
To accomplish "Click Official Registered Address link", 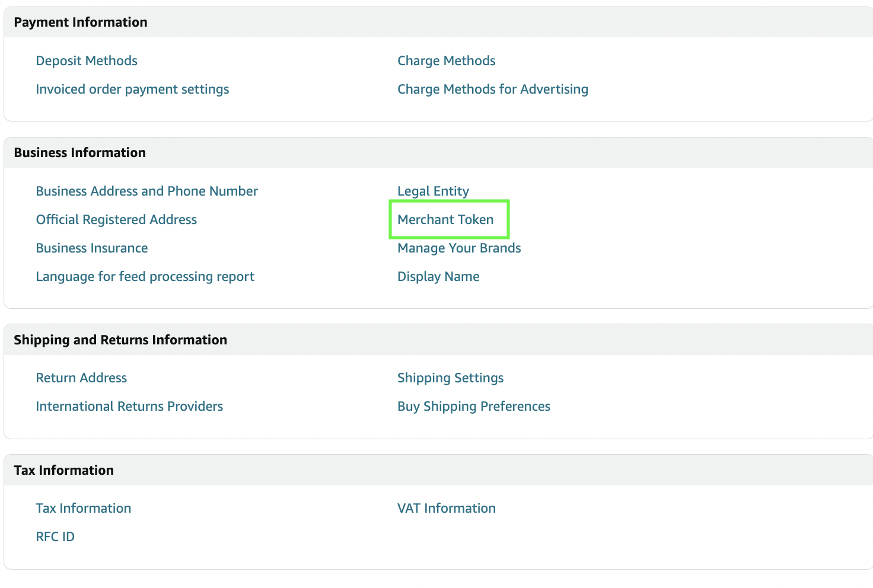I will 116,219.
